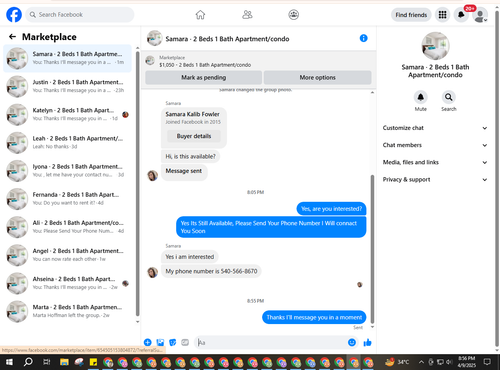Mute this chat with bell icon

(x=421, y=97)
